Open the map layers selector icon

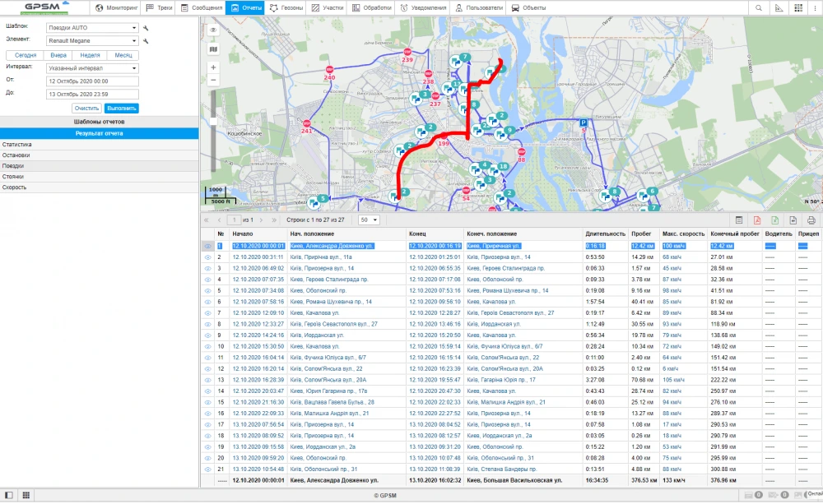pyautogui.click(x=213, y=49)
